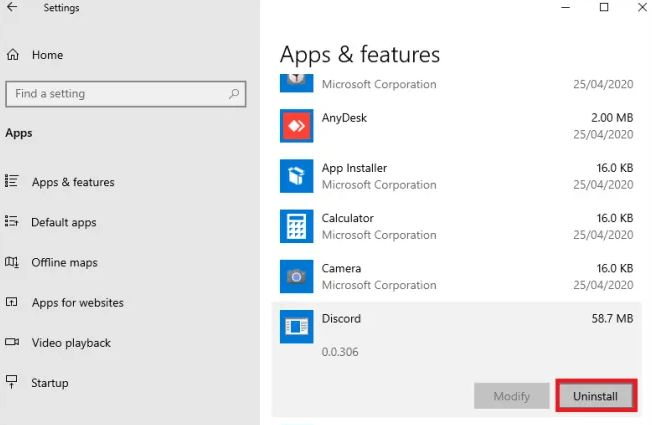Image resolution: width=652 pixels, height=425 pixels.
Task: Click the Video playback camera icon
Action: 12,342
